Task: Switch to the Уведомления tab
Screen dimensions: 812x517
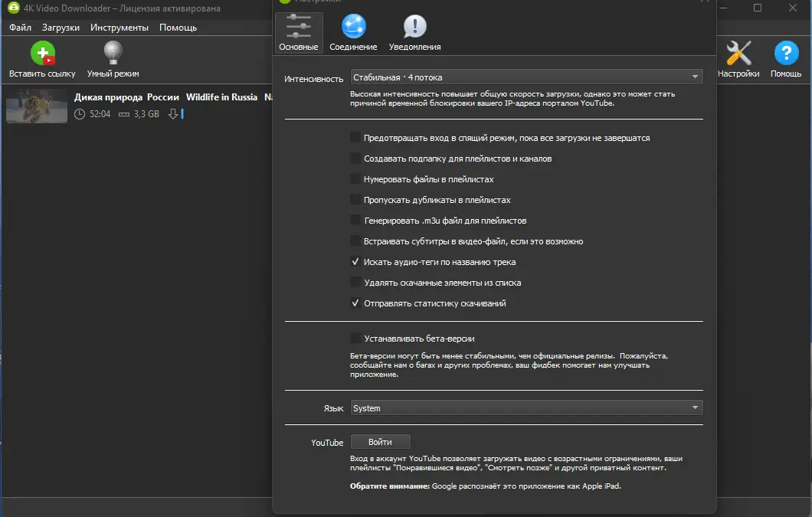Action: pyautogui.click(x=414, y=33)
